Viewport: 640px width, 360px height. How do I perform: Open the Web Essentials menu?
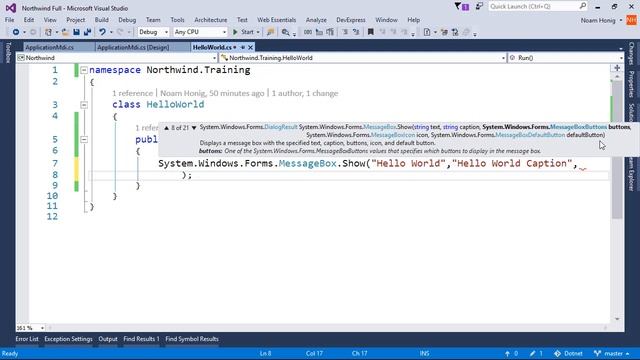point(276,20)
